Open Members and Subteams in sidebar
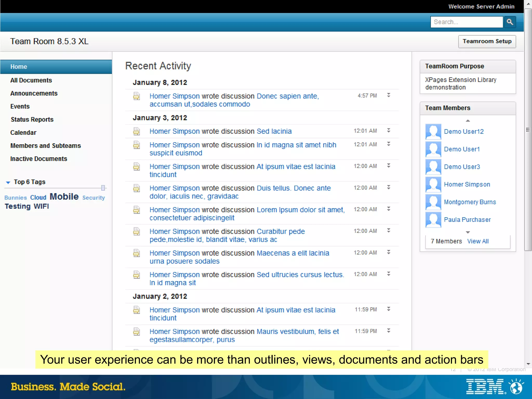Viewport: 532px width, 399px height. [45, 146]
